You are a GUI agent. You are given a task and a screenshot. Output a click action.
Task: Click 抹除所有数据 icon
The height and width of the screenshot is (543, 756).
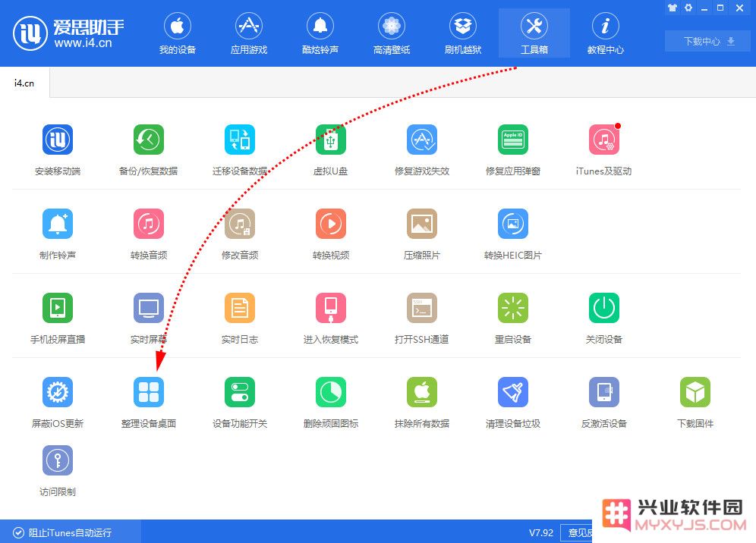pos(422,392)
